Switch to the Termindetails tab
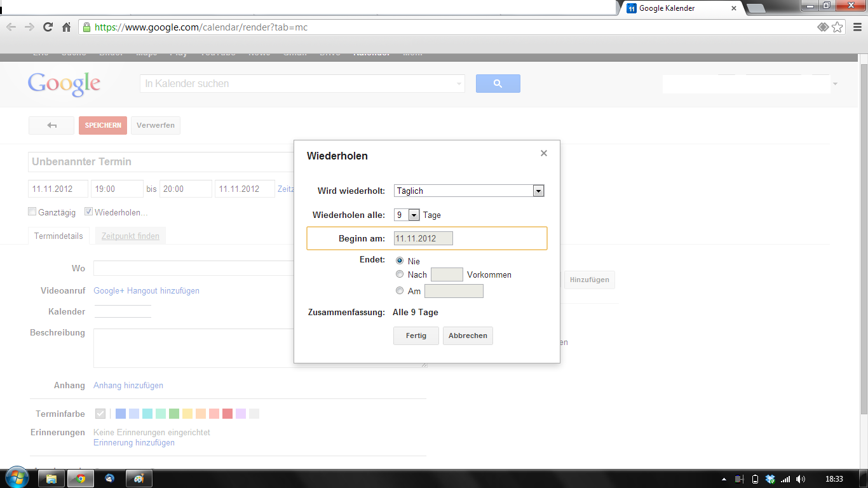868x488 pixels. pos(58,236)
